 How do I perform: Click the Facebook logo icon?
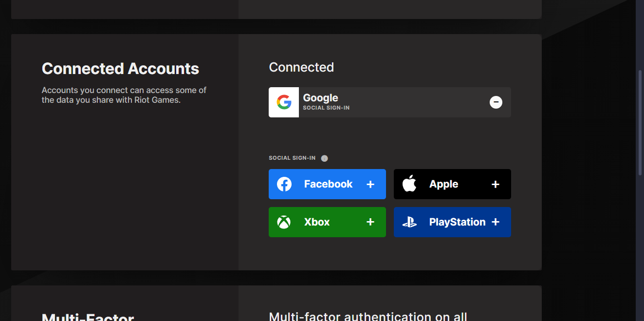coord(284,184)
